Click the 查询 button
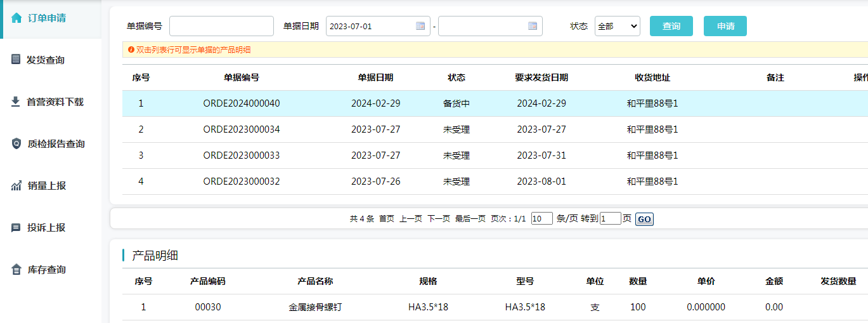868x323 pixels. [x=671, y=26]
